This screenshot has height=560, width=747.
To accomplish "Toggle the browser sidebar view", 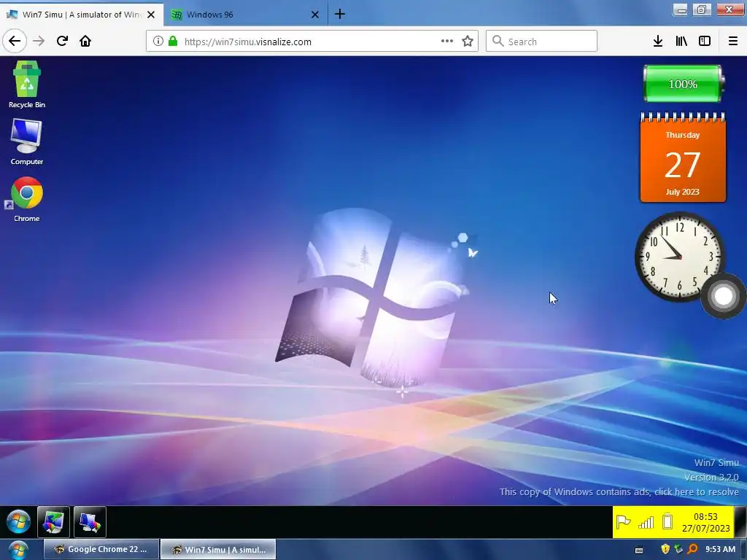I will pyautogui.click(x=705, y=41).
